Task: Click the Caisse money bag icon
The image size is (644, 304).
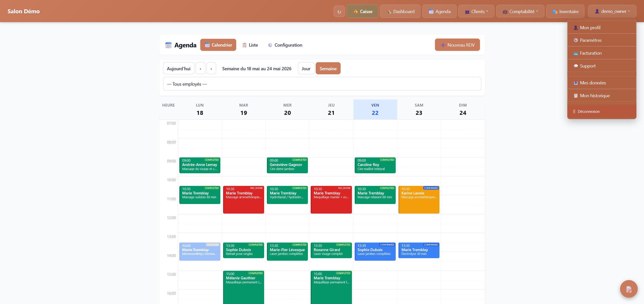Action: (x=355, y=12)
